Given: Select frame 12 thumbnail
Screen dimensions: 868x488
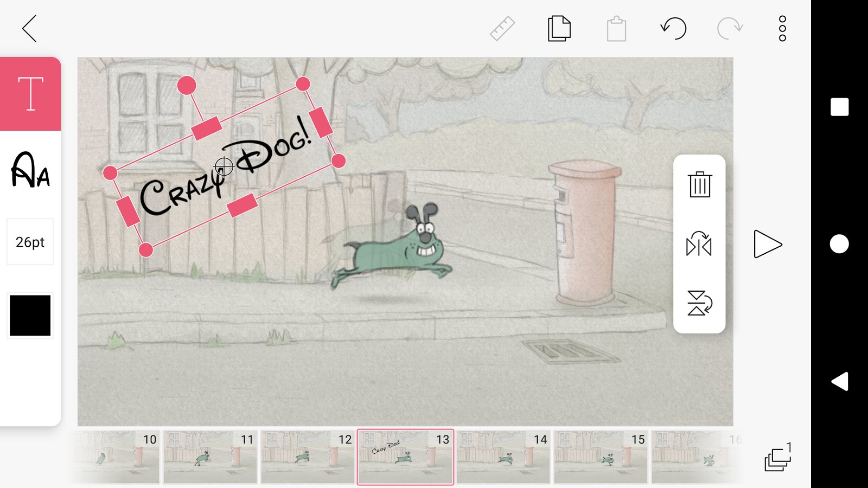Looking at the screenshot, I should (x=308, y=457).
